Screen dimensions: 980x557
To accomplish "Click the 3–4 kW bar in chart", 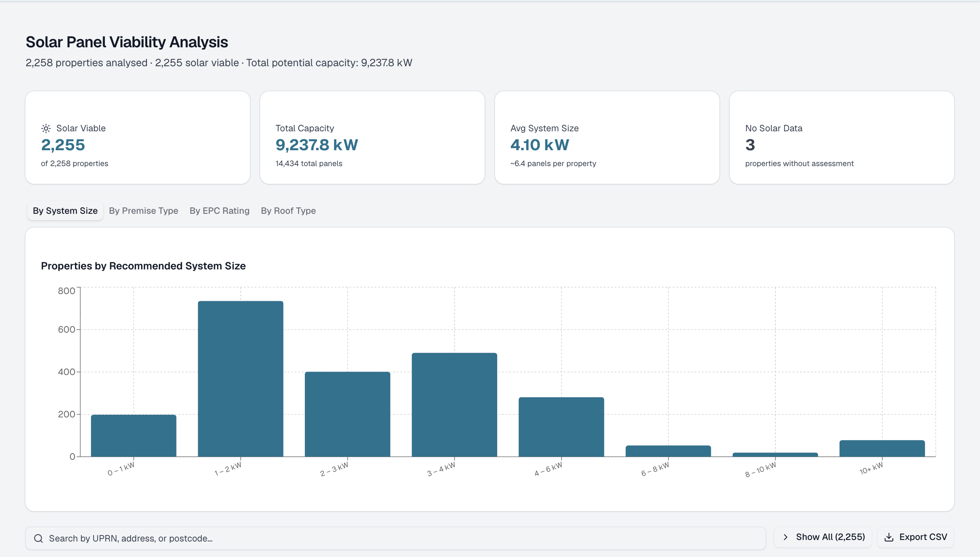I will click(454, 405).
